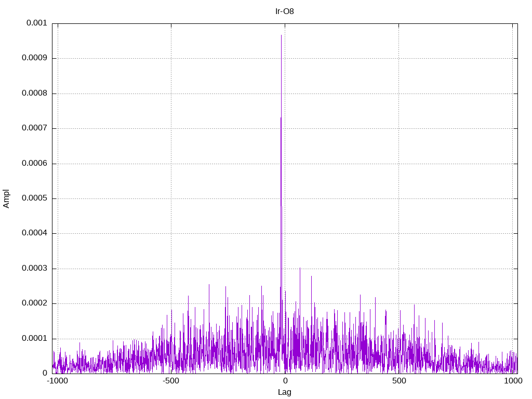Click the y-axis value "0.0004"

click(x=35, y=233)
